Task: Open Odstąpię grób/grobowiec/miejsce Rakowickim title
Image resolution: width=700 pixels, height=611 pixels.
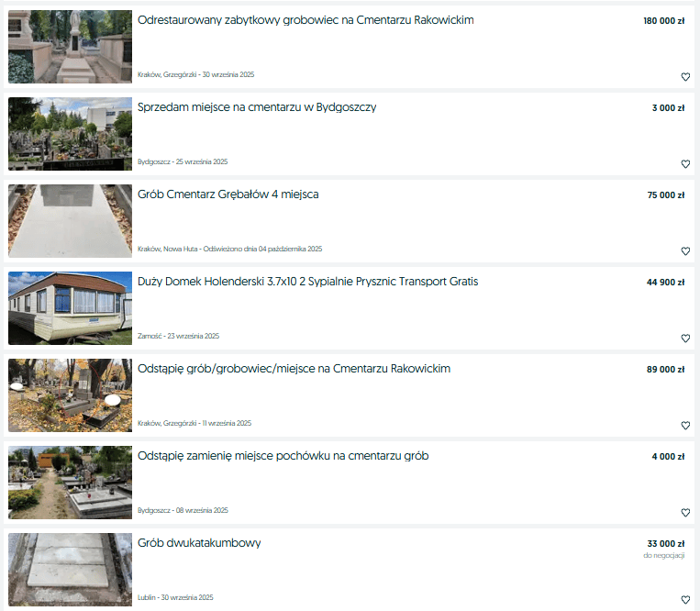Action: (294, 369)
